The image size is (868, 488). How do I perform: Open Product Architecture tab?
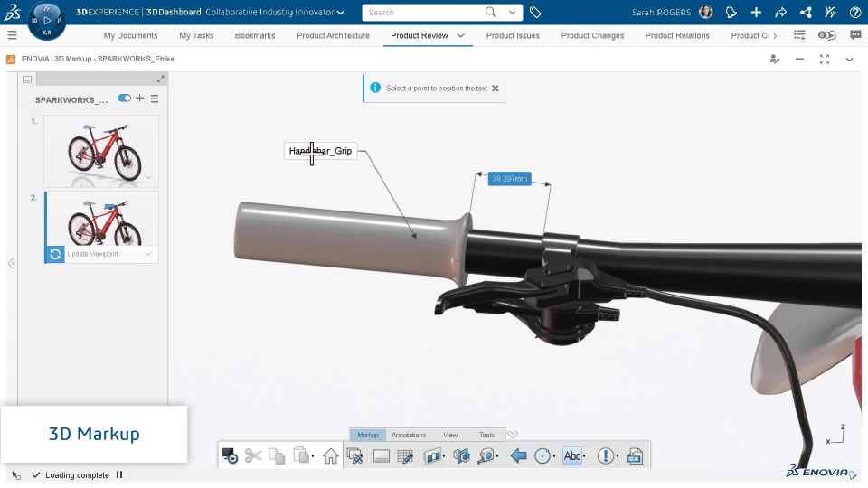pos(334,35)
